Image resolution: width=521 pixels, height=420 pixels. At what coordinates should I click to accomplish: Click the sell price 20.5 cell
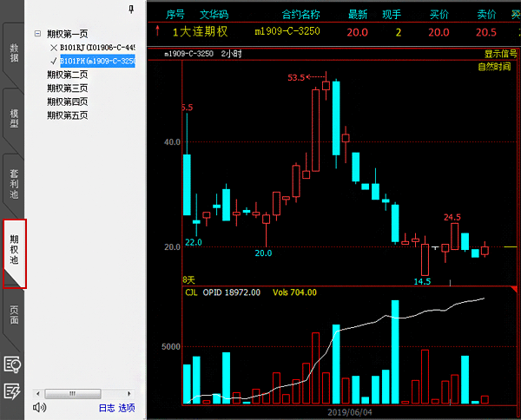pyautogui.click(x=486, y=32)
